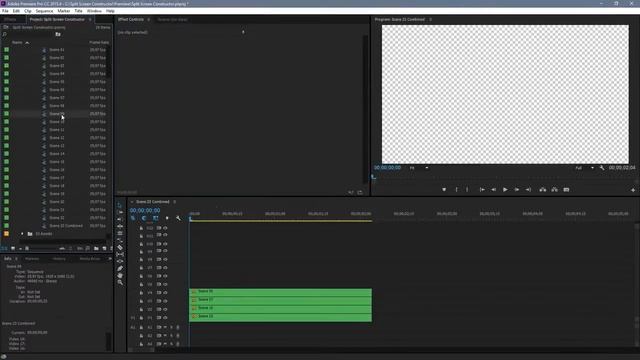Create a new bin in the Project panel
This screenshot has height=360, width=640.
pyautogui.click(x=96, y=248)
